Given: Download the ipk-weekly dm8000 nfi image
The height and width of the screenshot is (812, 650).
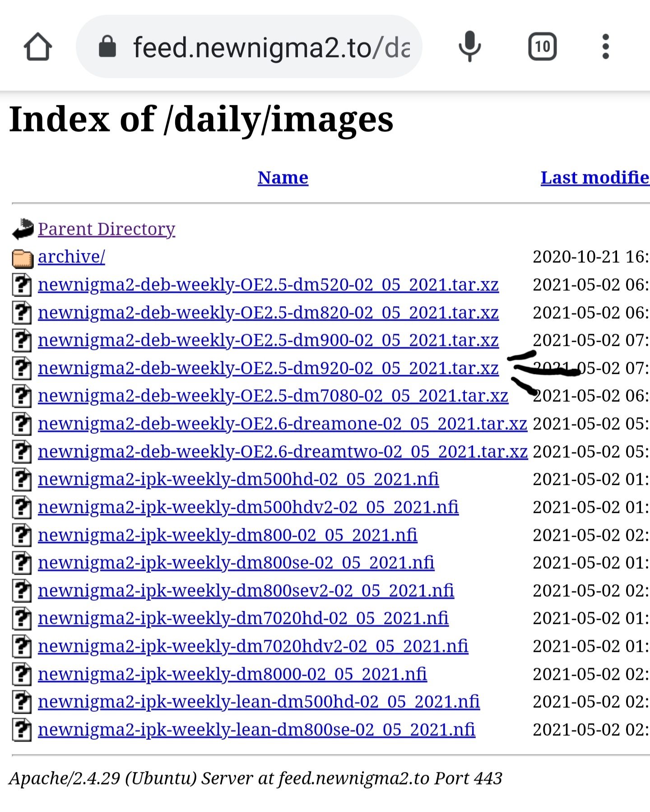Looking at the screenshot, I should [x=232, y=674].
